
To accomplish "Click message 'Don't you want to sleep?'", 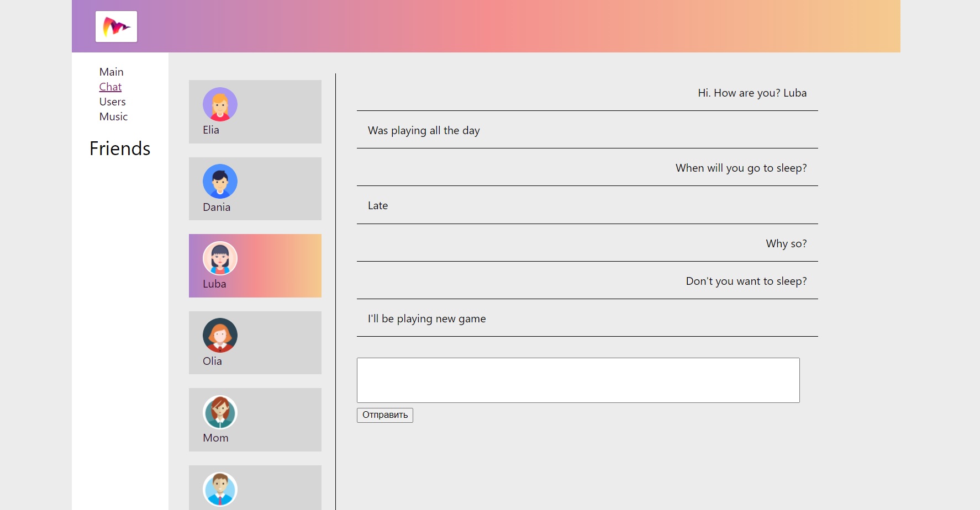I will pos(746,281).
